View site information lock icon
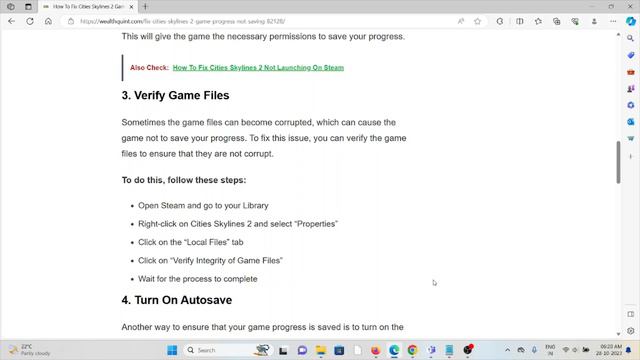The image size is (640, 360). point(71,21)
